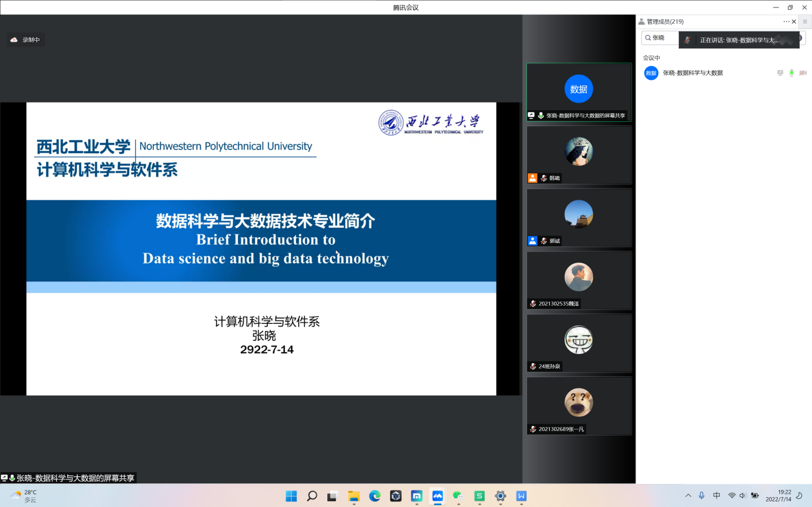Click the blue user icon on 郭斌's tile
This screenshot has height=507, width=812.
coord(532,241)
